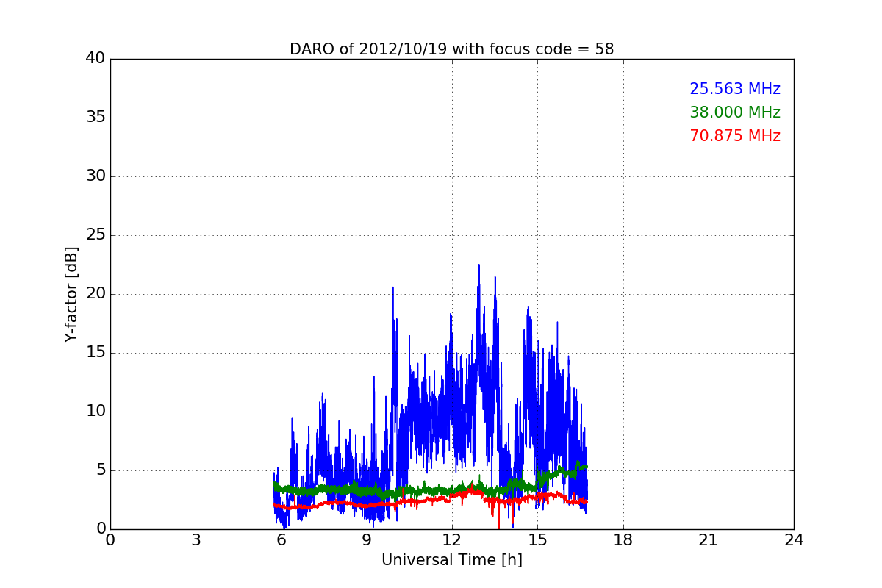The image size is (882, 588).
Task: Click the x-axis tick label 6
Action: (281, 540)
